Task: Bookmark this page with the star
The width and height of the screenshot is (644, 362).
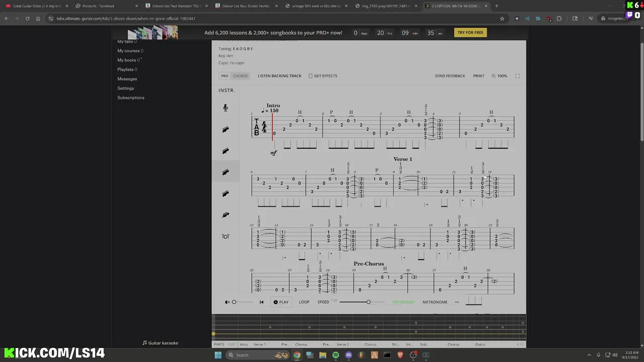Action: tap(502, 19)
